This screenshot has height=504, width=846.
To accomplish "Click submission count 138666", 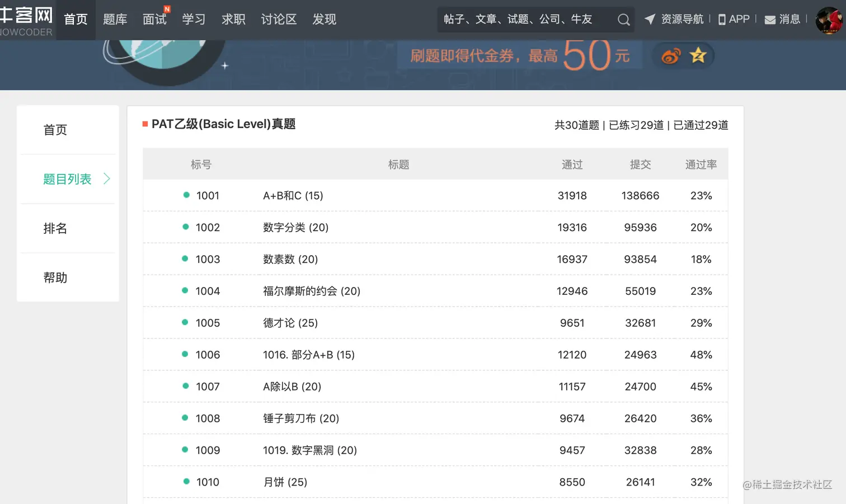I will click(x=641, y=196).
